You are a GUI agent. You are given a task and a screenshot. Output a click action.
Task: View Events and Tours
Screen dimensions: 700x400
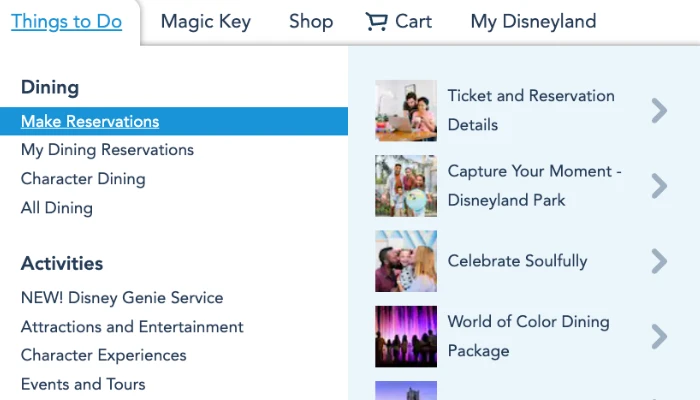coord(83,384)
